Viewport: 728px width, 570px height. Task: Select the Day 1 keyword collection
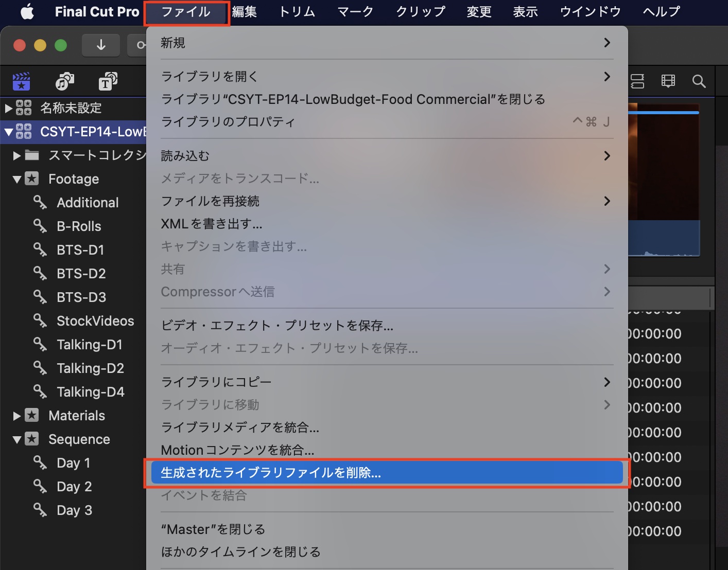[73, 463]
